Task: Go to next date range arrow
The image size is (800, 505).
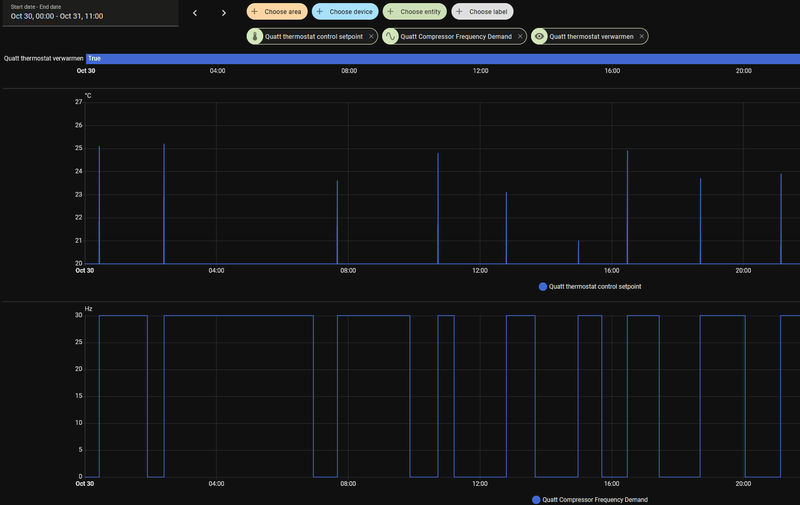Action: pos(223,13)
